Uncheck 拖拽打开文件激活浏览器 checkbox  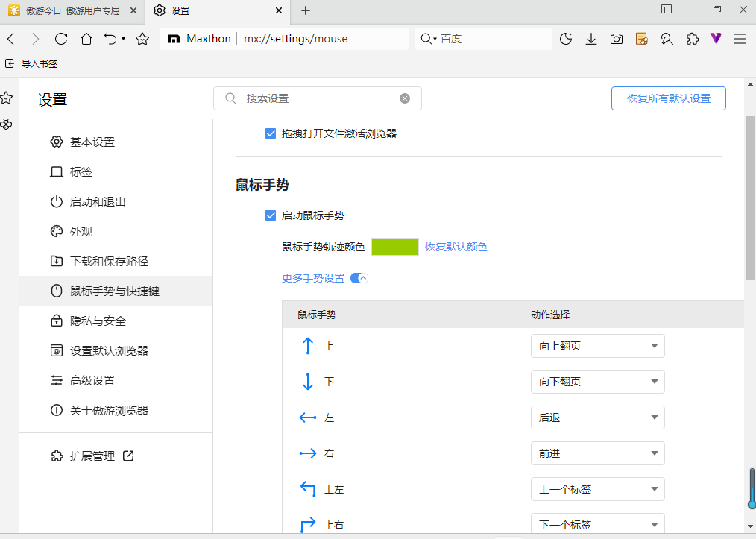pyautogui.click(x=271, y=133)
